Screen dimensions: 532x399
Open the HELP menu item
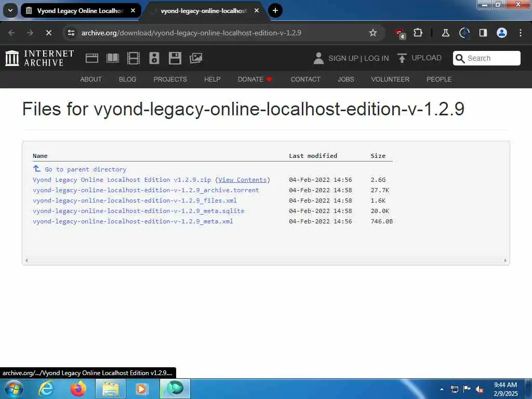pos(212,79)
